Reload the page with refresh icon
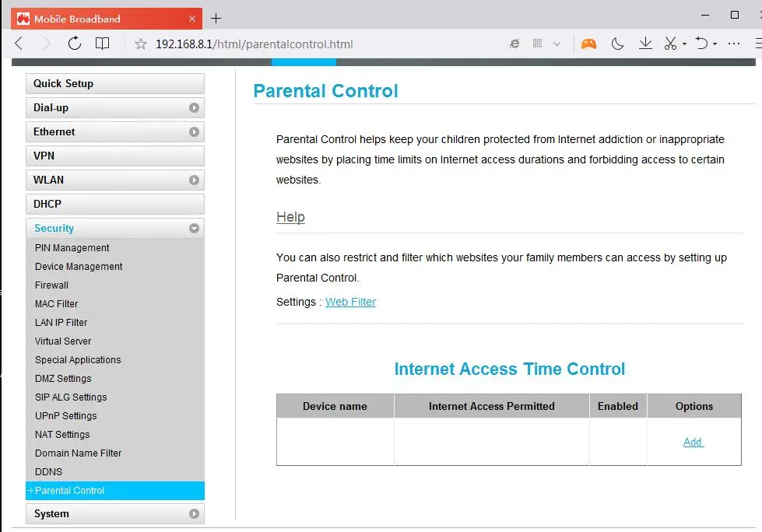 pos(75,44)
